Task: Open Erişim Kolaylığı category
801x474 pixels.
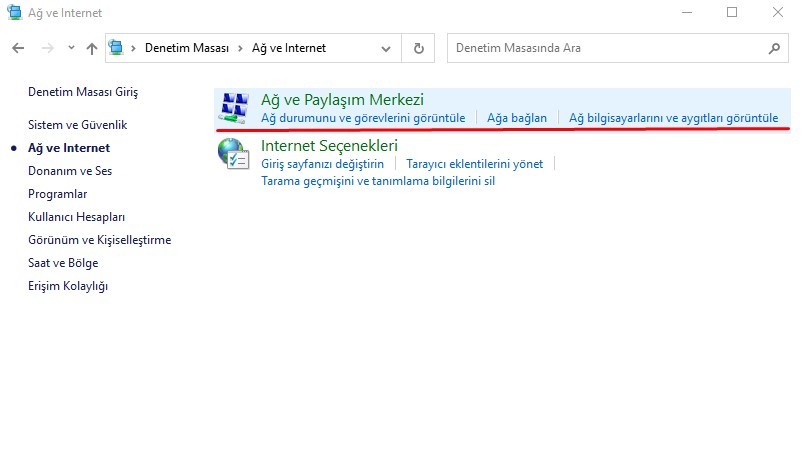Action: point(68,286)
